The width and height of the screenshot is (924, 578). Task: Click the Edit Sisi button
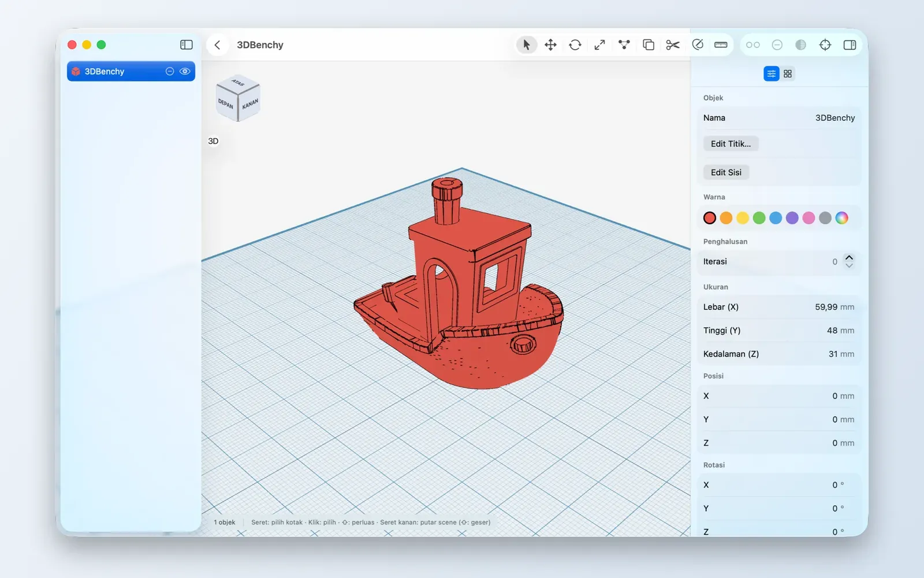726,172
